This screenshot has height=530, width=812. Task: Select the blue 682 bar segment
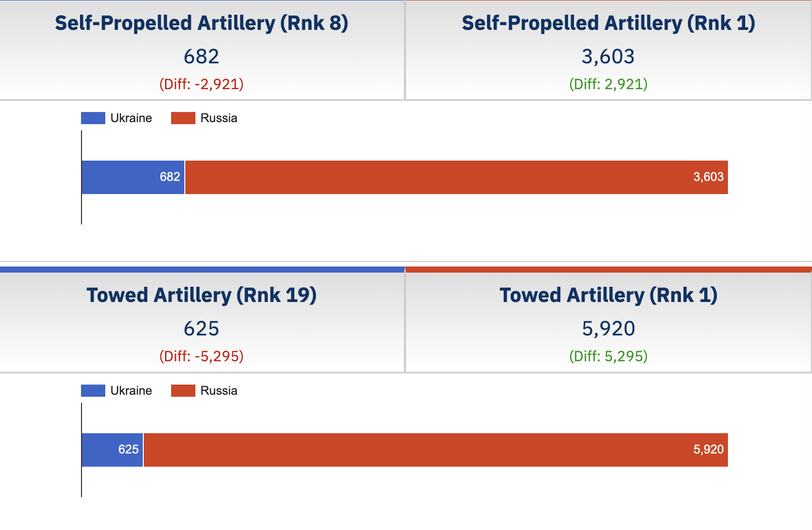(133, 177)
